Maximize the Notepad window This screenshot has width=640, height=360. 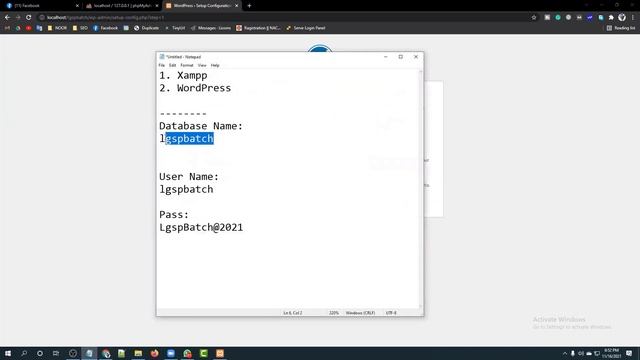401,57
